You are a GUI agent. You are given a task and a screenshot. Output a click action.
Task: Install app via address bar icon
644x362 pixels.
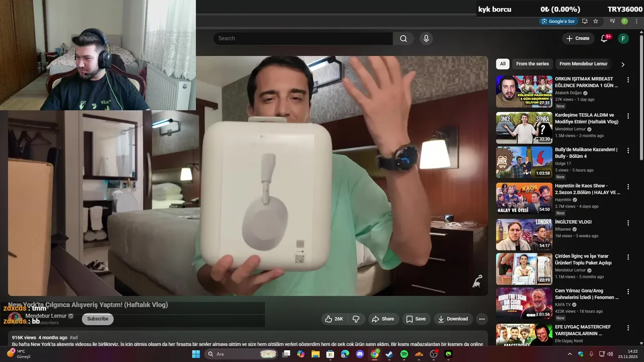click(x=585, y=21)
